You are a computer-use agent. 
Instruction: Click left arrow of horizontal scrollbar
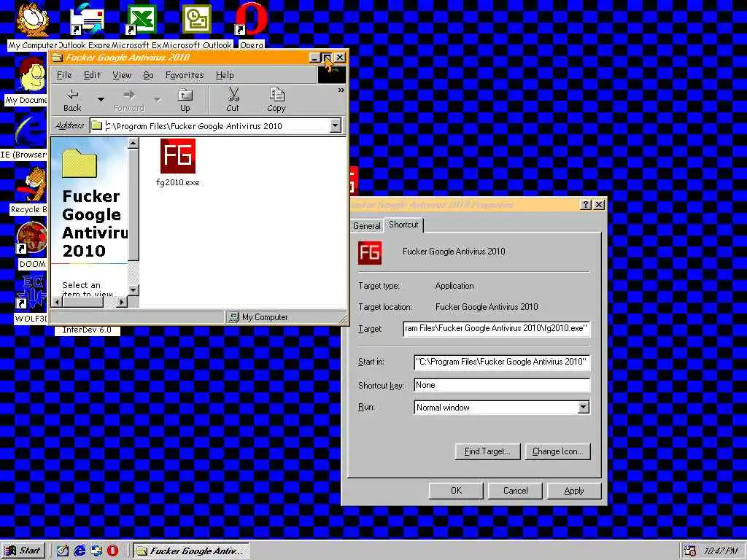pyautogui.click(x=57, y=302)
